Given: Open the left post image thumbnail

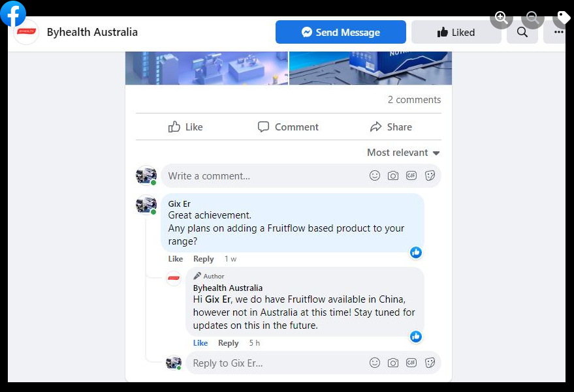Looking at the screenshot, I should coord(206,68).
